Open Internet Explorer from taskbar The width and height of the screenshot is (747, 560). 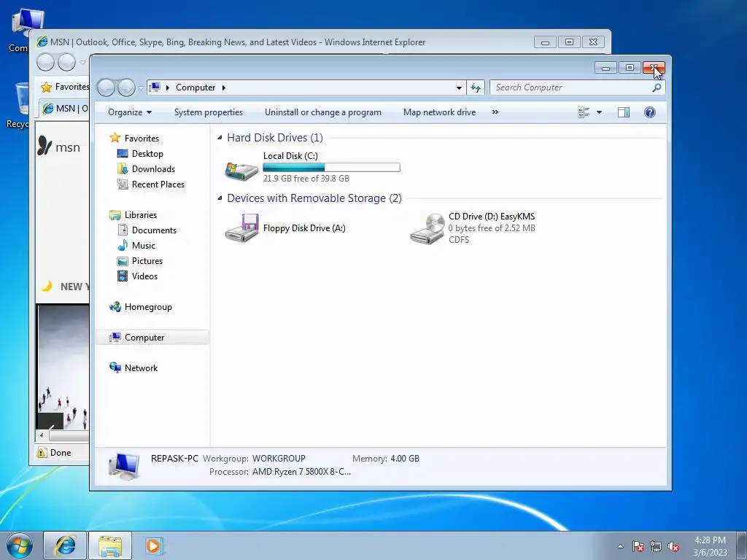click(65, 545)
